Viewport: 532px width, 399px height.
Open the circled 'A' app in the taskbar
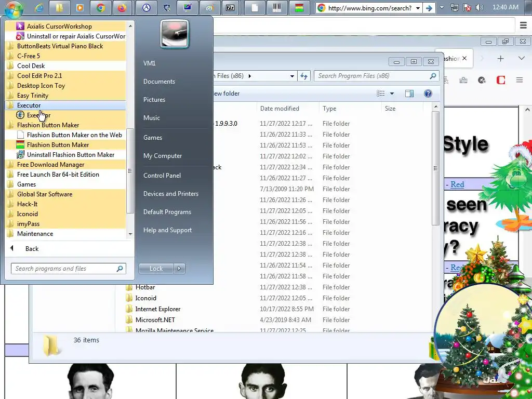pos(146,7)
